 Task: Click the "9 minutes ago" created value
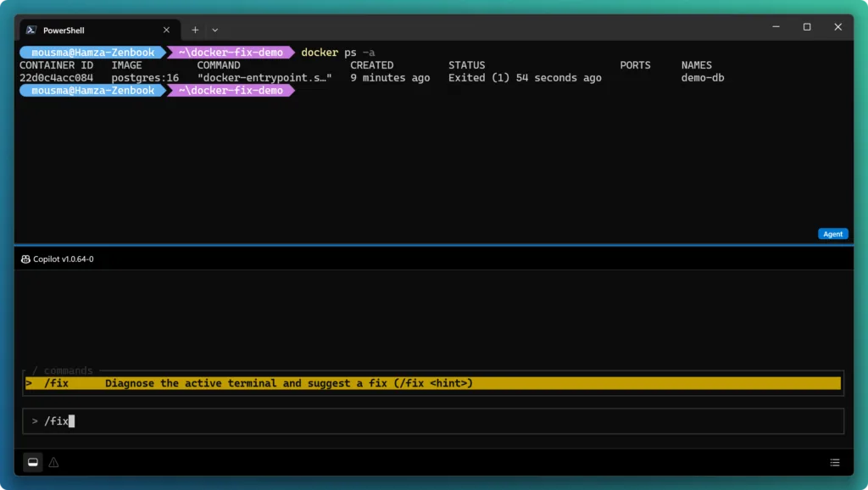390,78
